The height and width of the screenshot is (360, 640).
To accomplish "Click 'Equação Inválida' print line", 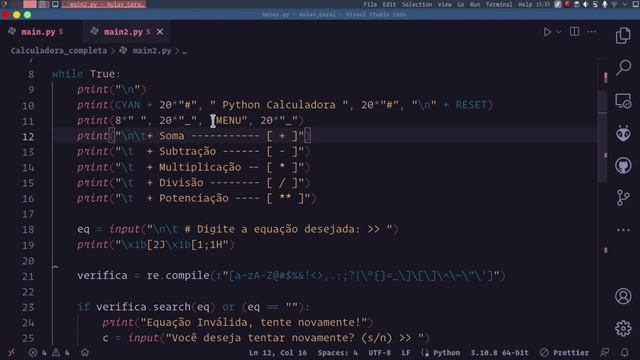I will (x=238, y=322).
